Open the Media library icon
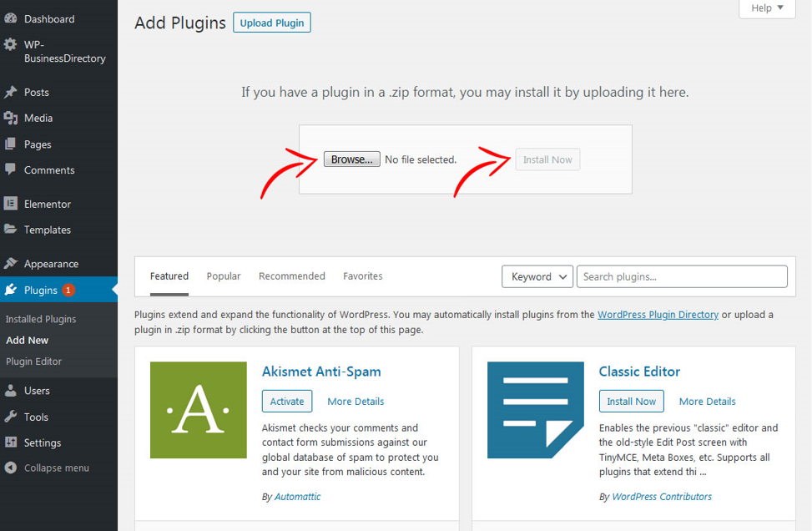This screenshot has height=531, width=812. (10, 118)
